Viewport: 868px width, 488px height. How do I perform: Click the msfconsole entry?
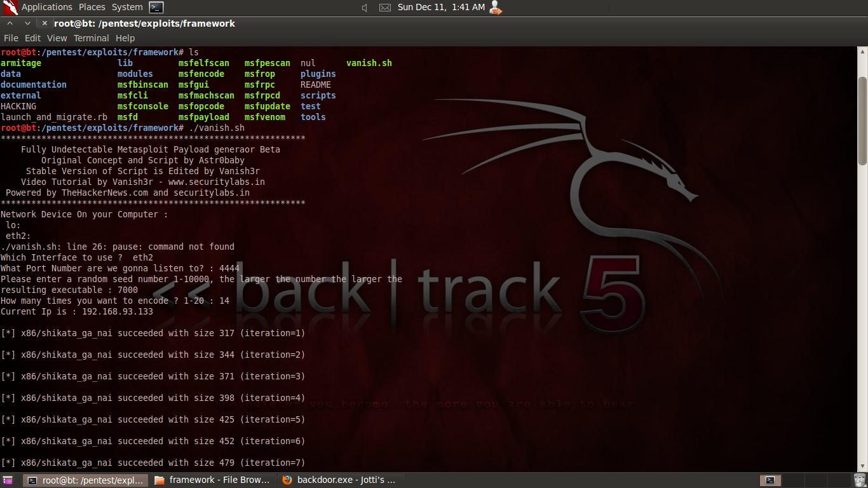(143, 106)
